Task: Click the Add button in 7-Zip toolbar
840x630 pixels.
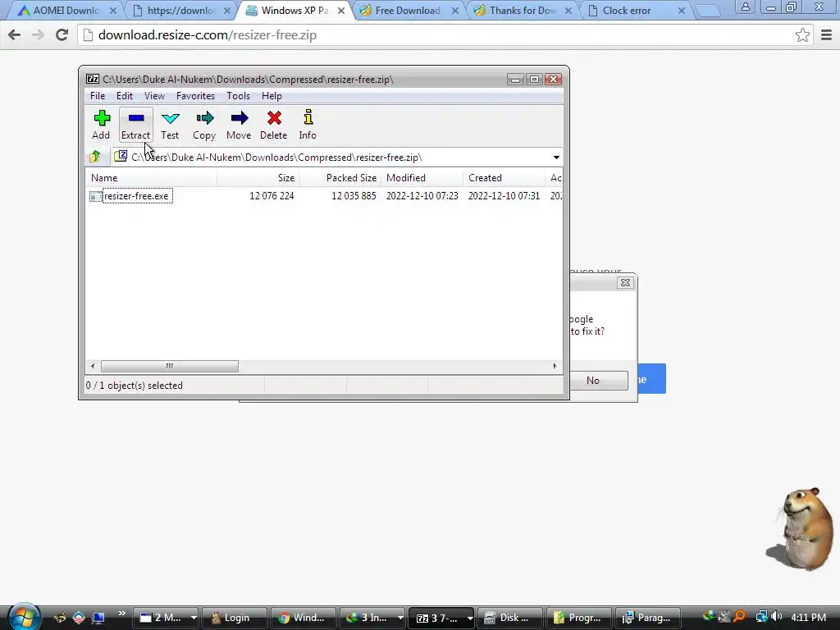Action: pyautogui.click(x=101, y=125)
